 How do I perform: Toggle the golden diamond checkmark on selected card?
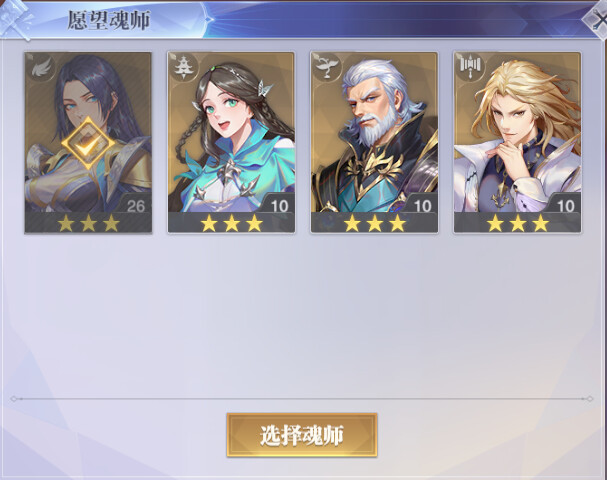click(x=89, y=144)
